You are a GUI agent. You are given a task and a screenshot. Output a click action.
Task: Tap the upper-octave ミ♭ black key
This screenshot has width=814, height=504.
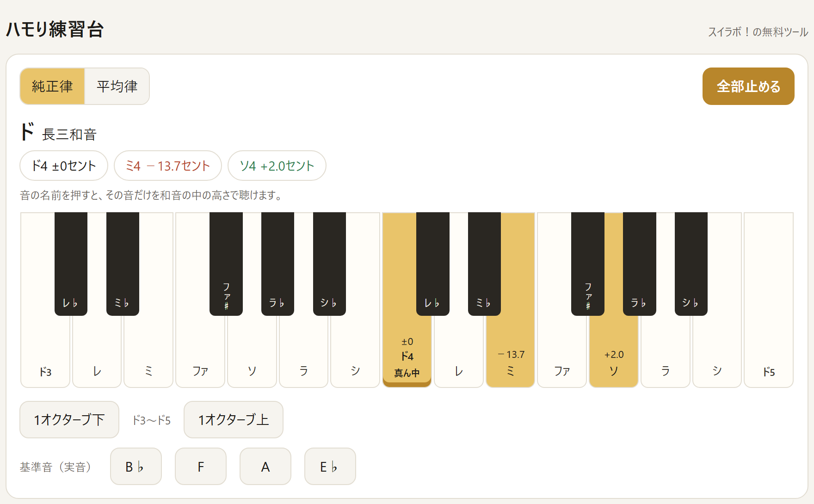[484, 264]
